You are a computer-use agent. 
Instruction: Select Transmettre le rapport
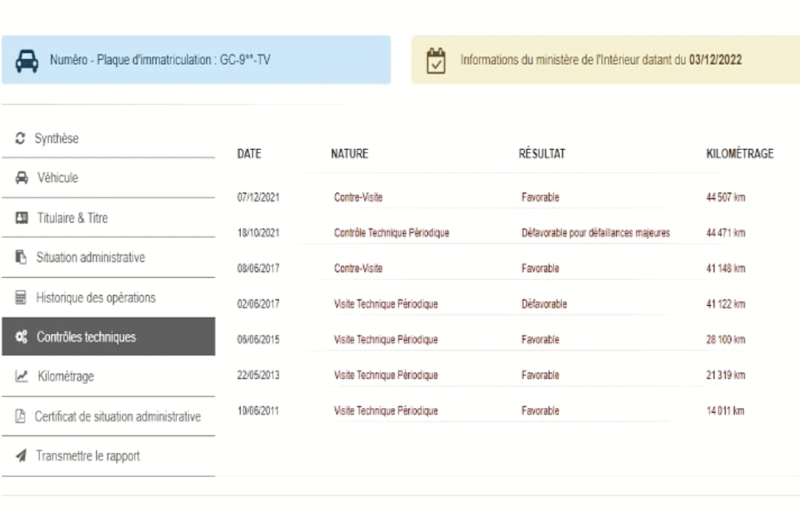click(87, 456)
